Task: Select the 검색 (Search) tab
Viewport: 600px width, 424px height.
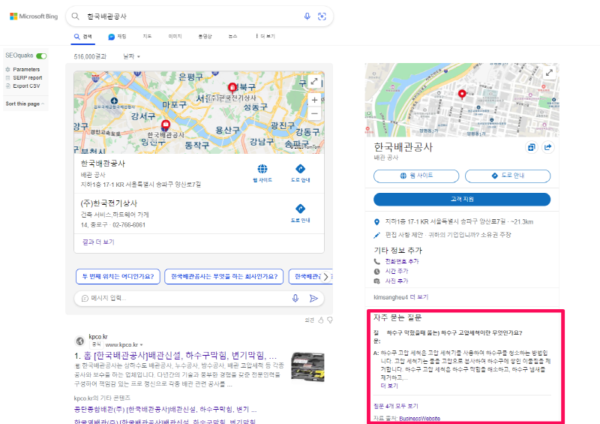Action: tap(83, 37)
